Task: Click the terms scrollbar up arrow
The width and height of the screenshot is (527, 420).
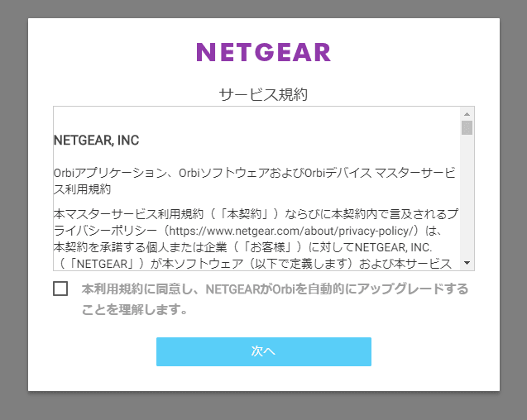Action: [467, 113]
